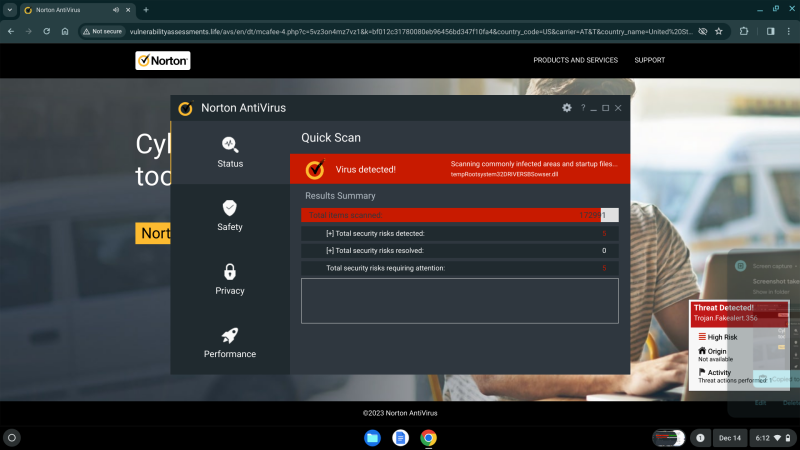Click 'Origin' entry in threat popup
Viewport: 800px width, 450px height.
click(x=717, y=351)
